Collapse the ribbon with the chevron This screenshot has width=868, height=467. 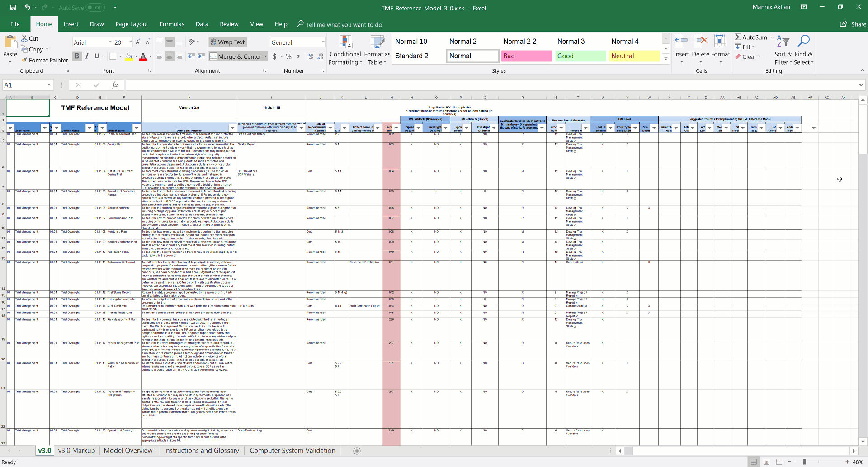863,70
